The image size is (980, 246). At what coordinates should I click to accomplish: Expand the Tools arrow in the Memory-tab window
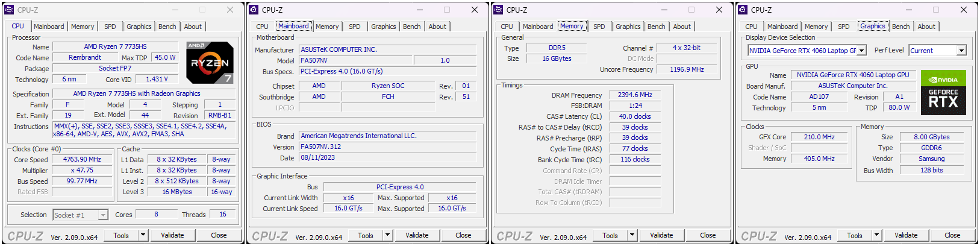point(632,235)
